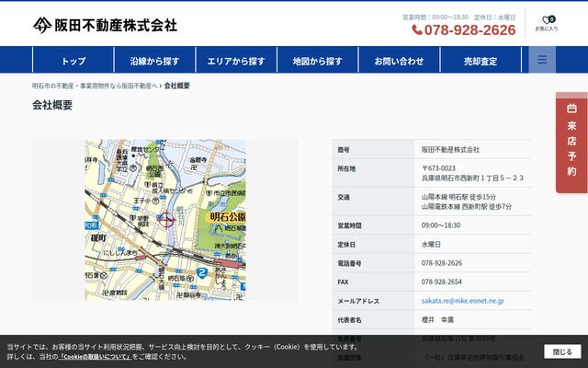This screenshot has width=588, height=368.
Task: Select the 定休日 value 水曜日
Action: [x=431, y=245]
